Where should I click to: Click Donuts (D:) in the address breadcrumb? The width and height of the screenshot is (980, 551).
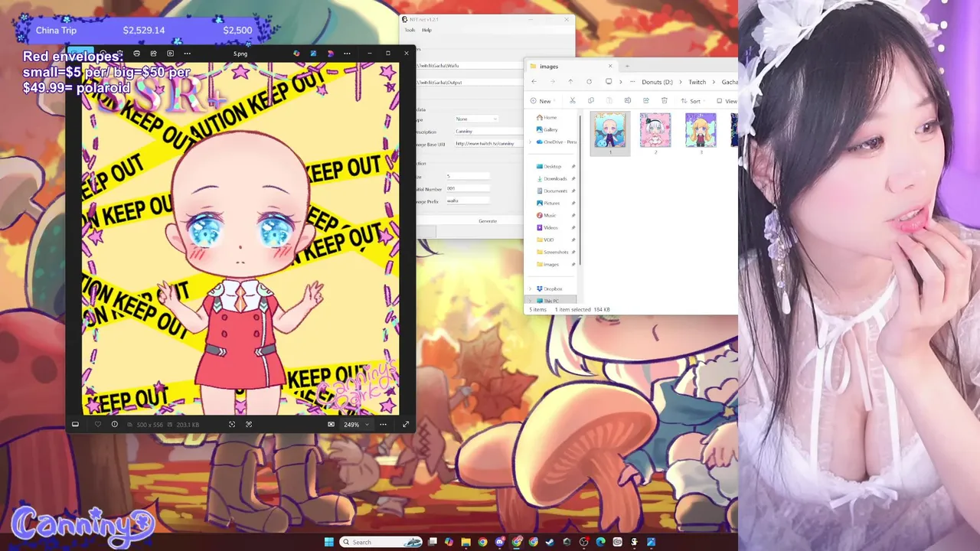pos(657,82)
